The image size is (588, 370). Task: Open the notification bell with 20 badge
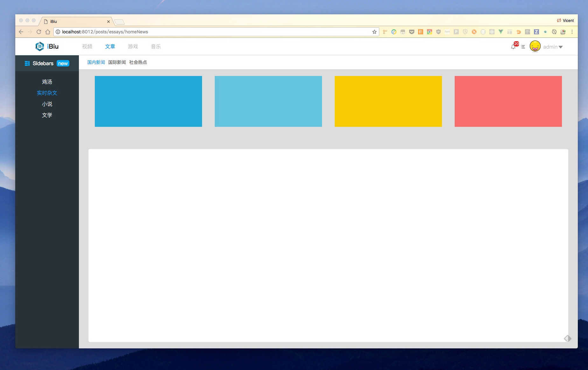click(514, 46)
